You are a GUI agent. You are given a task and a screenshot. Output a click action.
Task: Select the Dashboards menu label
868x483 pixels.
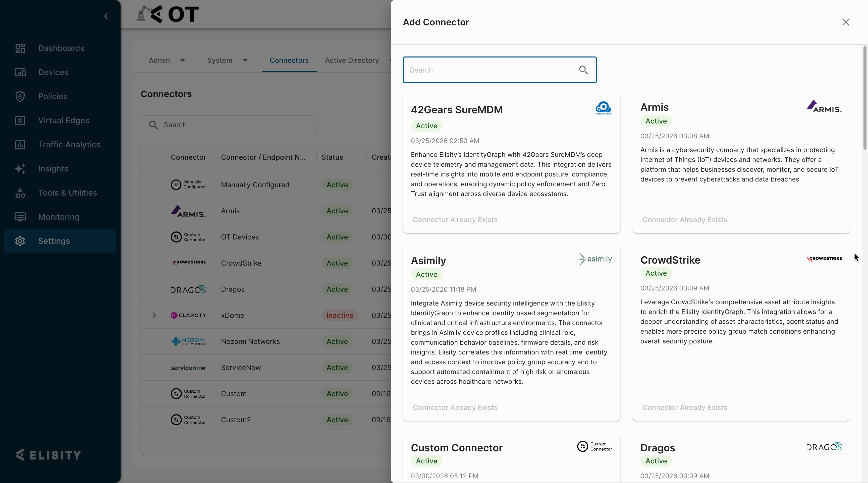pos(61,48)
